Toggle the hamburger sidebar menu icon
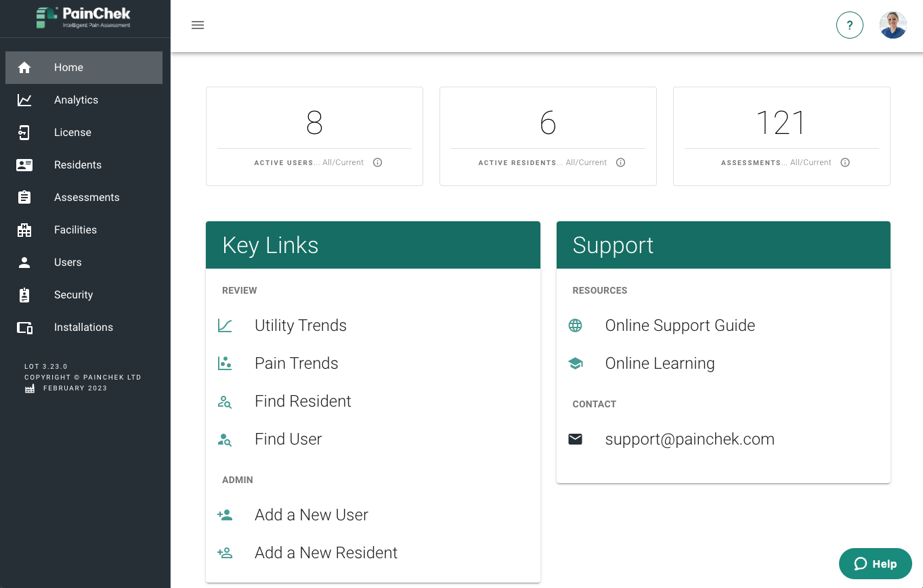This screenshot has width=923, height=588. pyautogui.click(x=198, y=25)
